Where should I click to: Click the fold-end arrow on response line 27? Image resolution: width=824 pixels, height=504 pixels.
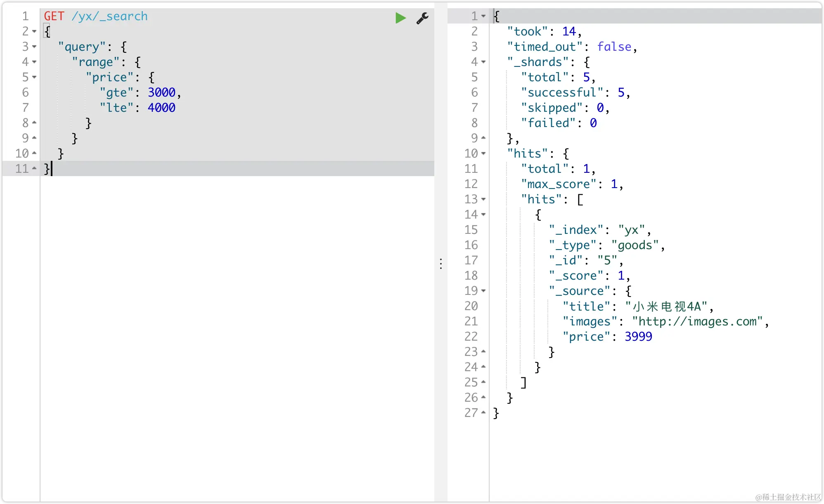[483, 412]
